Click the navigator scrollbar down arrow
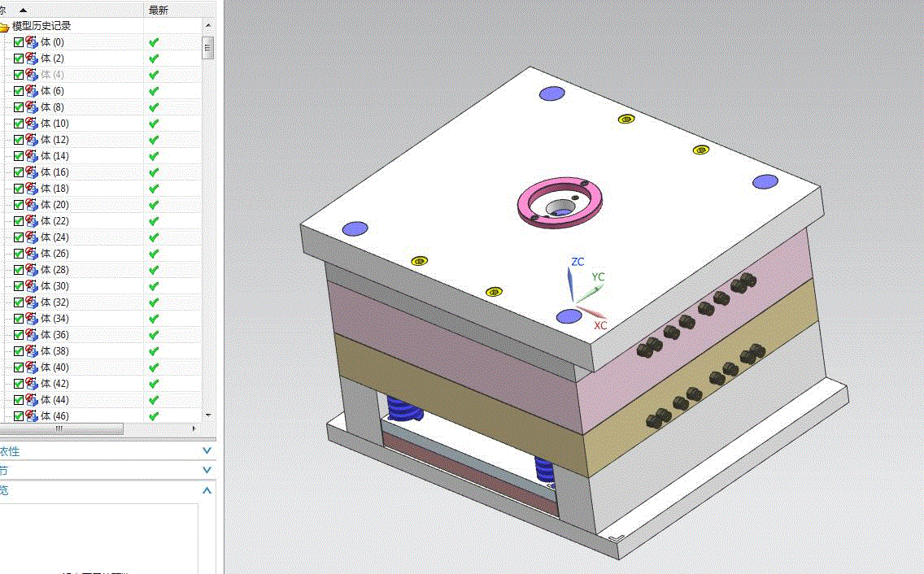 click(208, 415)
